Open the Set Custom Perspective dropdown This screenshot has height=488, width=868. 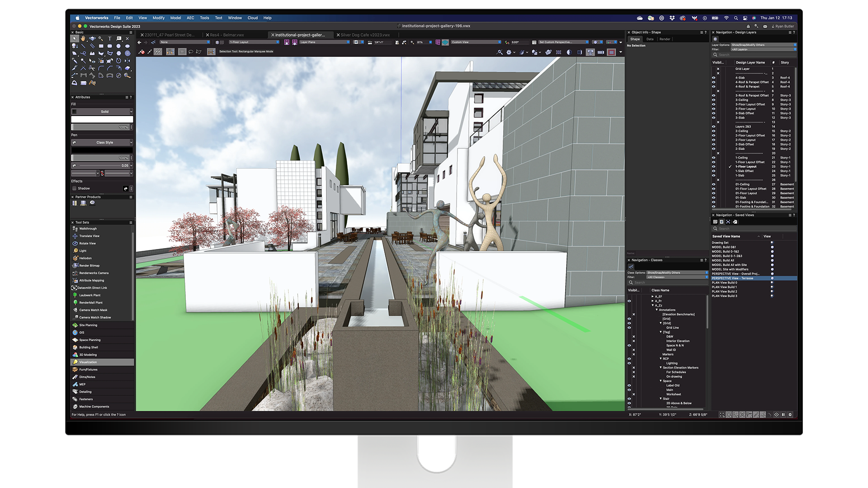point(564,42)
